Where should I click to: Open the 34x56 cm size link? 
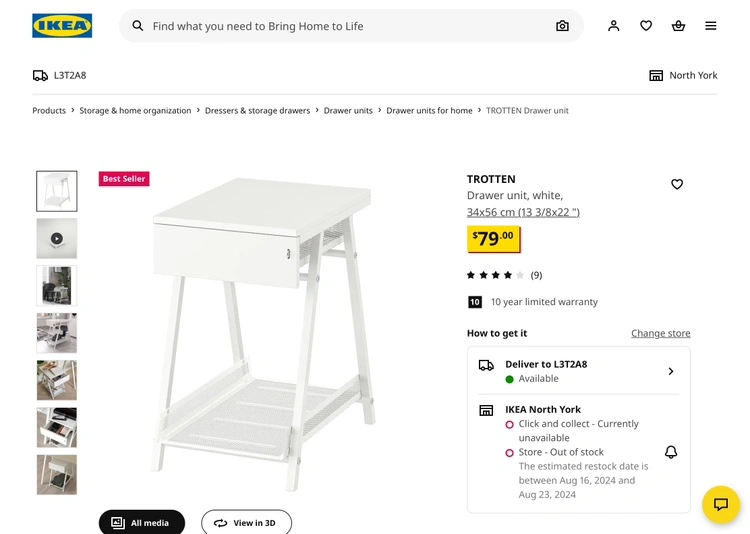523,212
